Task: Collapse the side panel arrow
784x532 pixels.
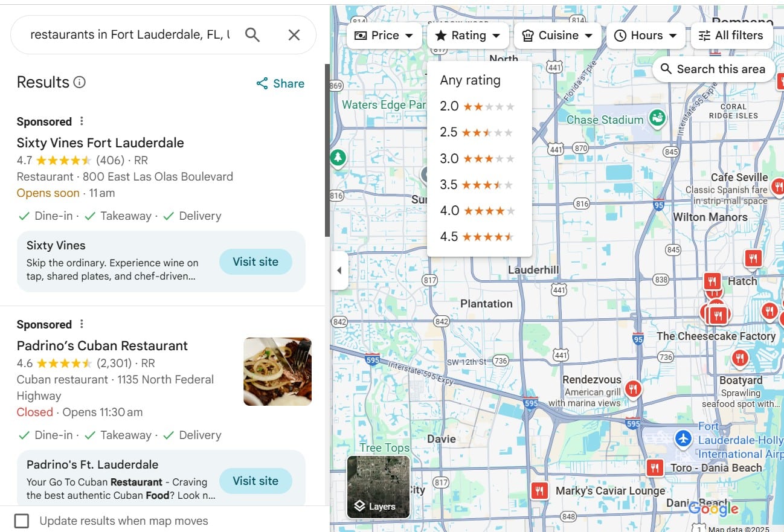Action: tap(339, 271)
